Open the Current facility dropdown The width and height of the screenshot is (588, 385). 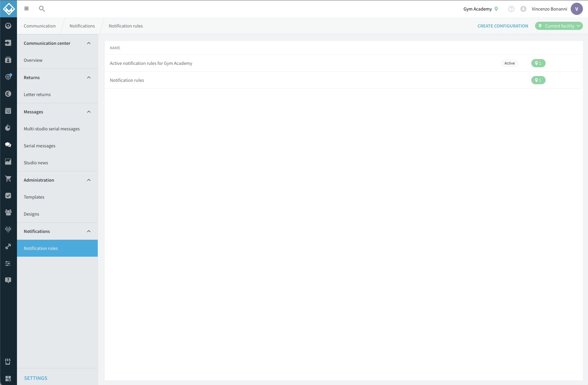pos(559,26)
